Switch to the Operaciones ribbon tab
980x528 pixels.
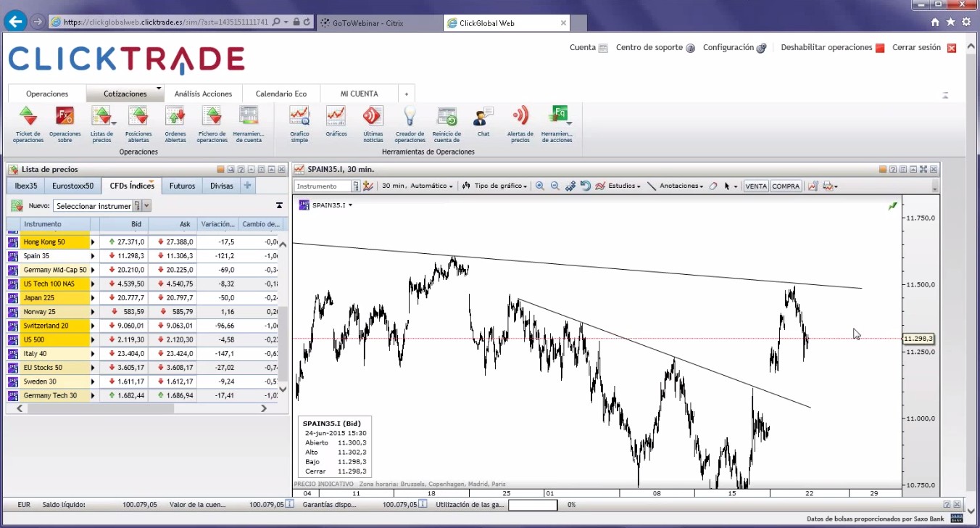click(47, 94)
